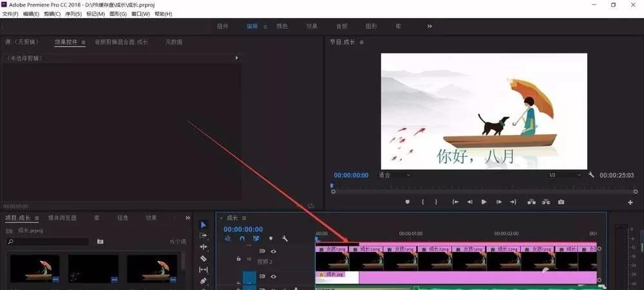Go to Out point in program monitor
This screenshot has width=644, height=290.
[513, 202]
